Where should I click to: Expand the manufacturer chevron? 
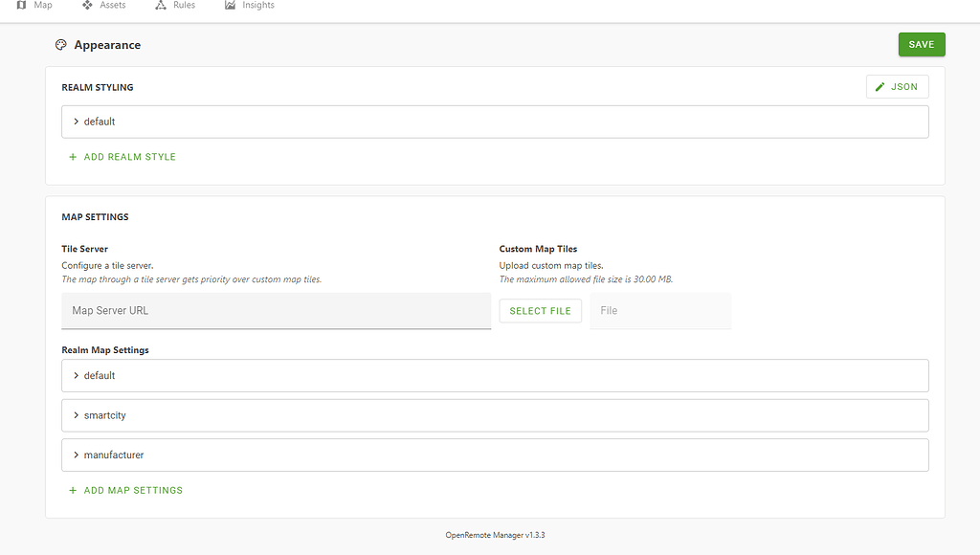[77, 455]
